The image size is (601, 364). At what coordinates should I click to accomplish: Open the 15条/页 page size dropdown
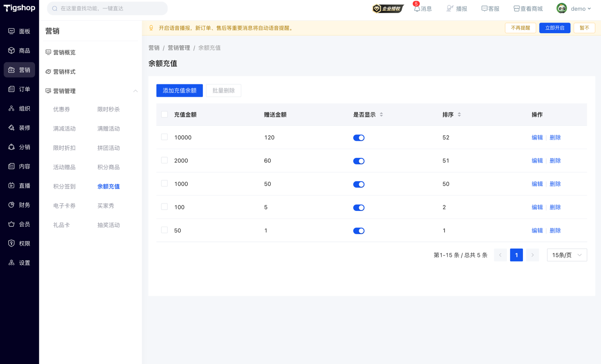tap(567, 255)
